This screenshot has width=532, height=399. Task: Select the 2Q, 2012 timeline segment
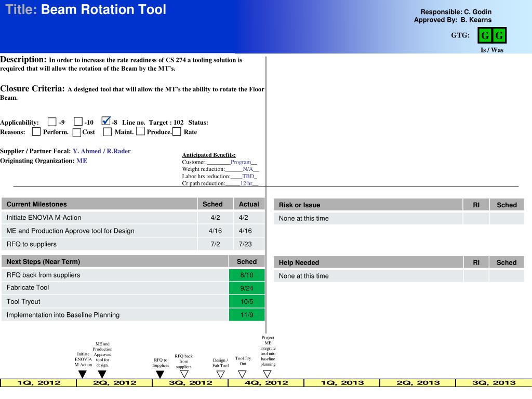pyautogui.click(x=114, y=383)
